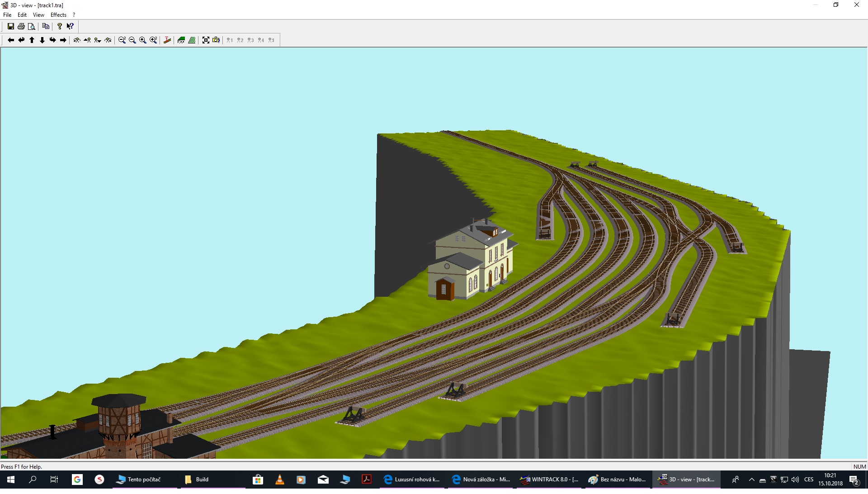
Task: Open Print Preview
Action: coord(31,26)
